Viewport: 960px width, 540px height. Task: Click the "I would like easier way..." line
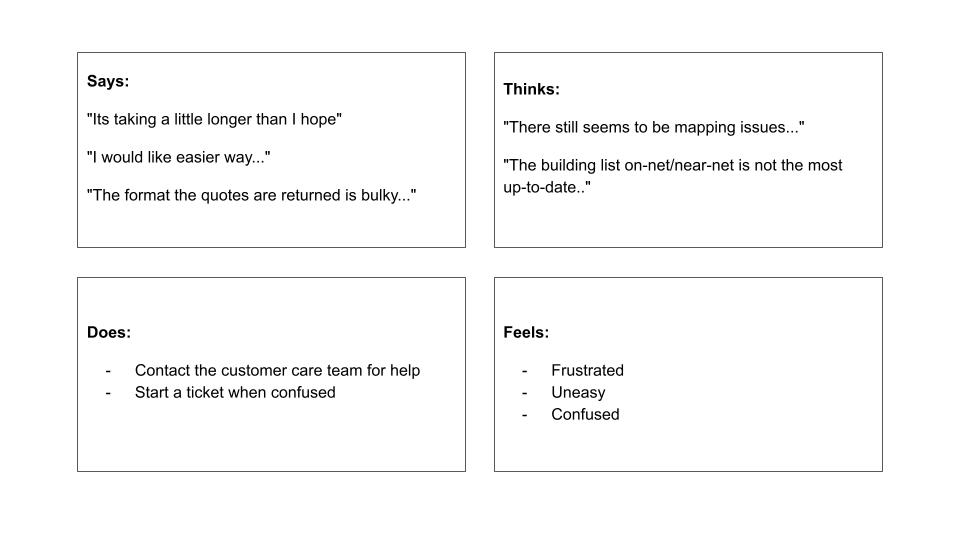pos(178,157)
